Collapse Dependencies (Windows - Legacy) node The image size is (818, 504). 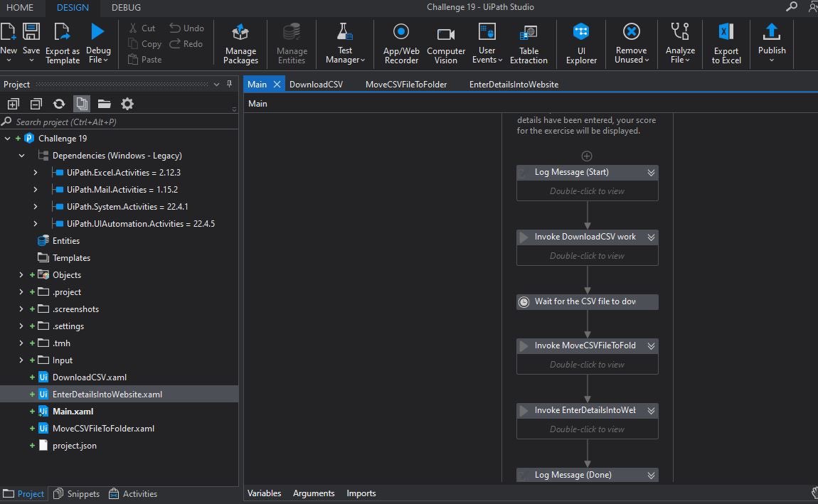[21, 156]
